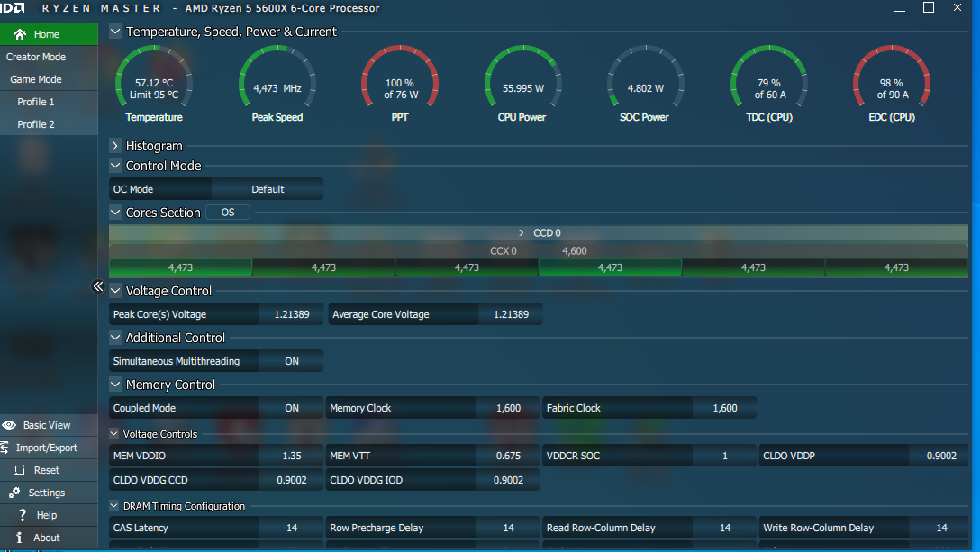Viewport: 980px width, 552px height.
Task: Click CLDO VDDG IOD value 0.9002
Action: [508, 480]
